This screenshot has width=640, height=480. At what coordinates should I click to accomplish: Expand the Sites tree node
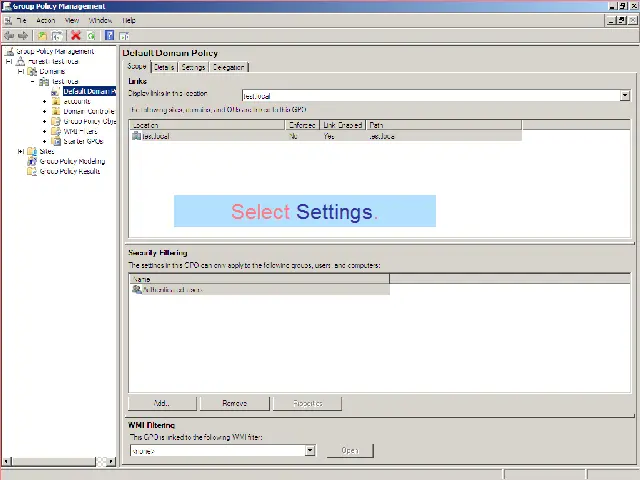pos(21,151)
